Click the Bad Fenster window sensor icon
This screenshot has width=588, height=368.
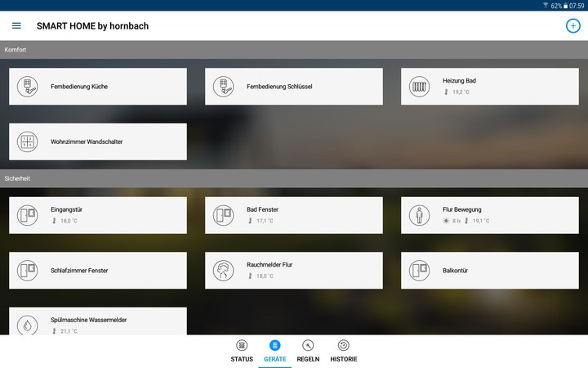pyautogui.click(x=224, y=215)
